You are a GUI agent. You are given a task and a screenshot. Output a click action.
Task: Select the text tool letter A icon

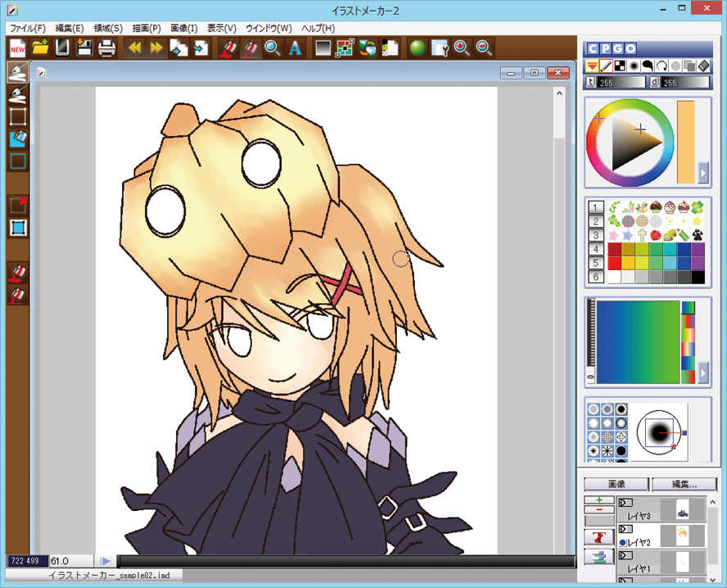point(295,48)
